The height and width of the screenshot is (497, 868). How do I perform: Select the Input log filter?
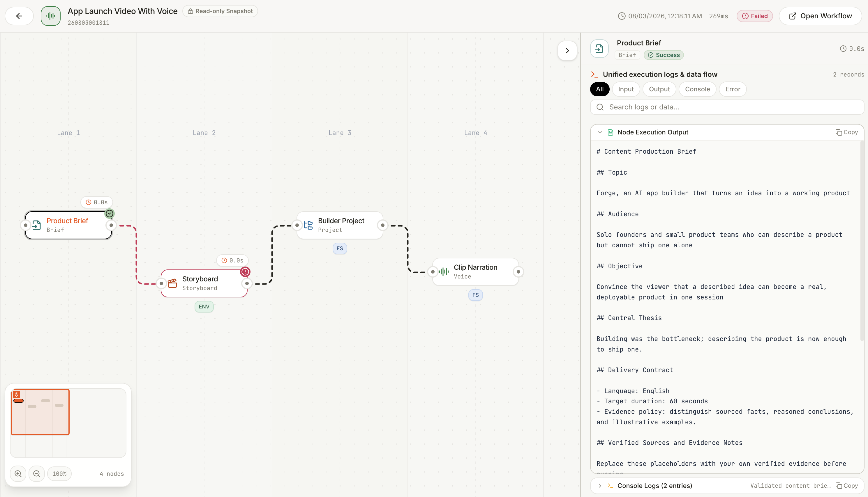[x=626, y=89]
